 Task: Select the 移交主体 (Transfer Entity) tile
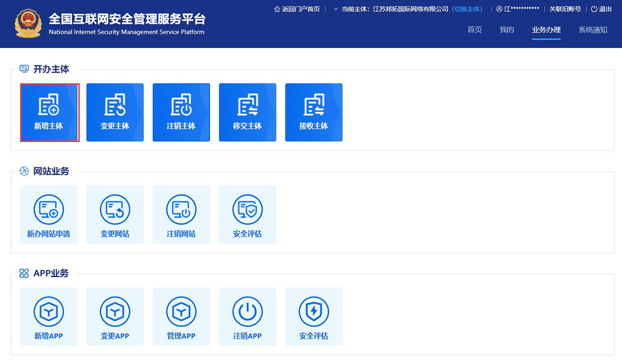(247, 112)
